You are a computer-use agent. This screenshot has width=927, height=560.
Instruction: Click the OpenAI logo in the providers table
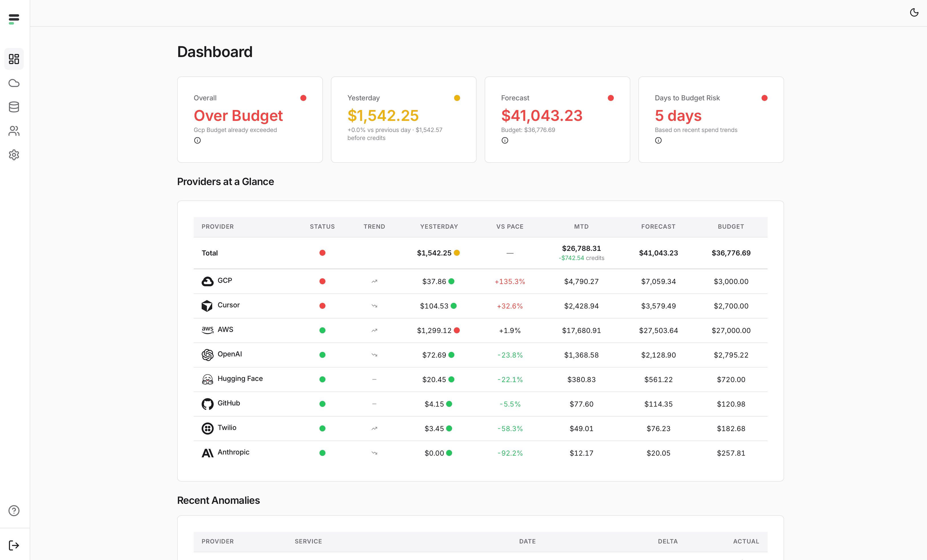(207, 354)
